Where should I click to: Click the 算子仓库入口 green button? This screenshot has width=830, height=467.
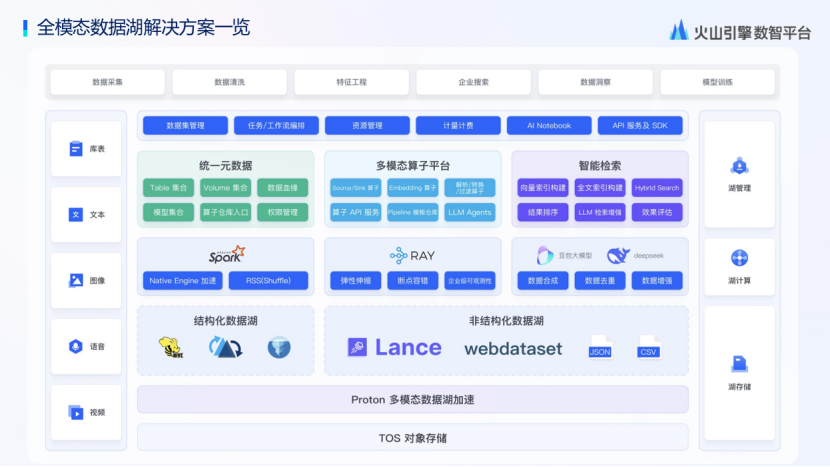[x=225, y=212]
